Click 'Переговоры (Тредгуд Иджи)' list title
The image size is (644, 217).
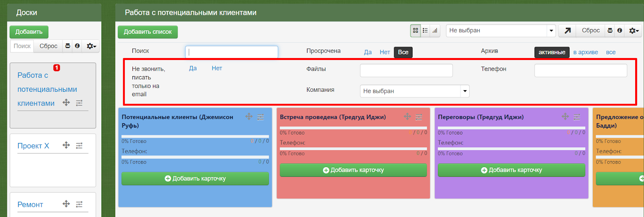click(481, 117)
